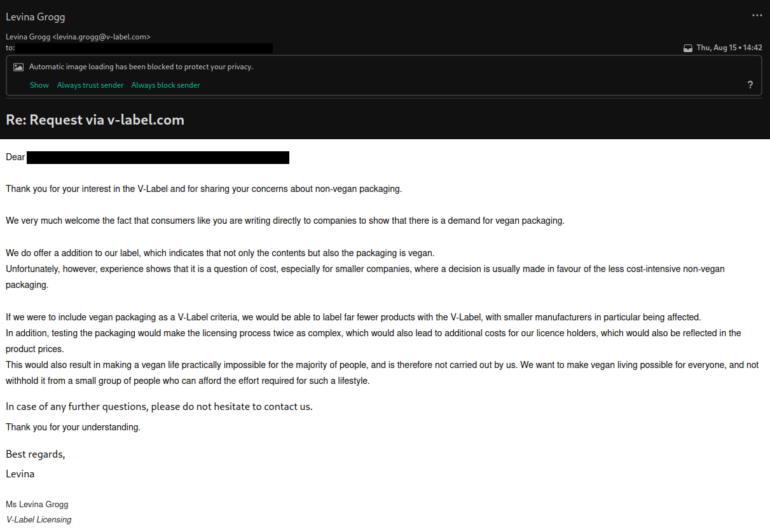Click the italic V-Label Licensing signature text

(39, 519)
